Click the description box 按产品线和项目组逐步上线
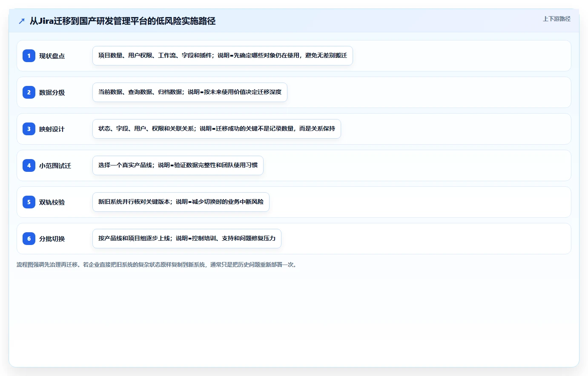The width and height of the screenshot is (588, 376). click(x=187, y=239)
